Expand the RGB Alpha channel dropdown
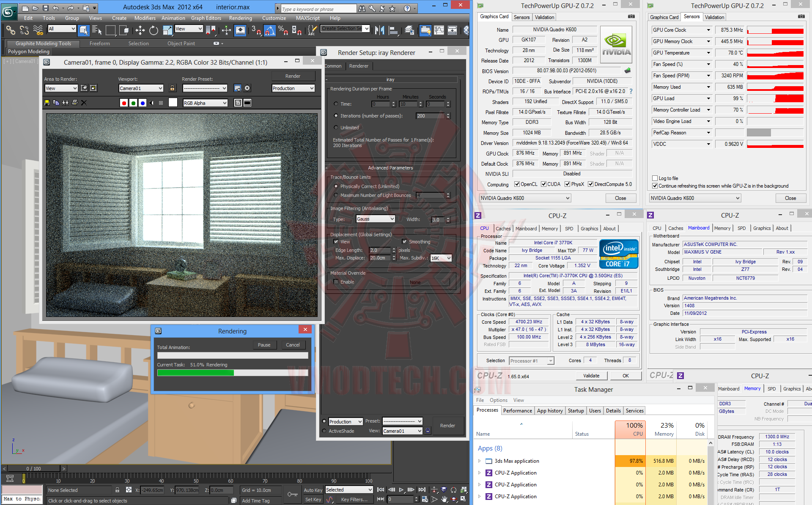This screenshot has height=505, width=812. [x=205, y=103]
